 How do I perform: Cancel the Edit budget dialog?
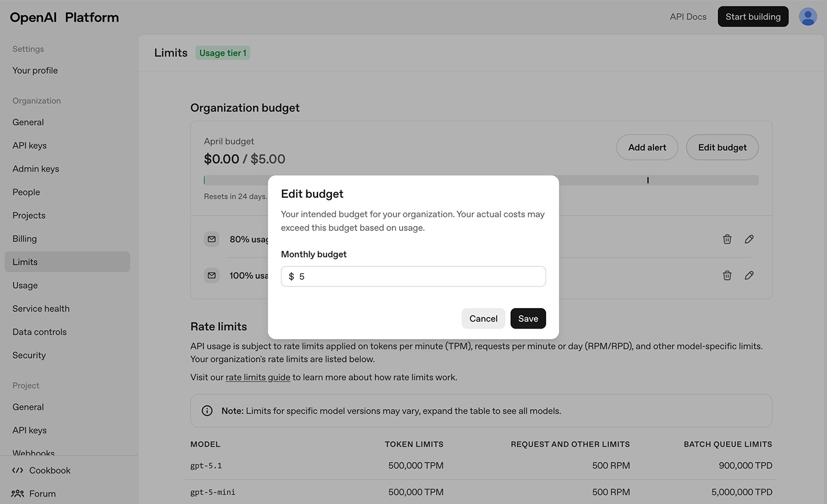(483, 319)
